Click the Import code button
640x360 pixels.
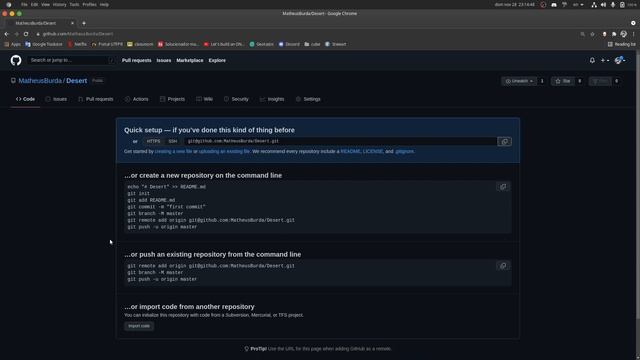click(x=139, y=326)
